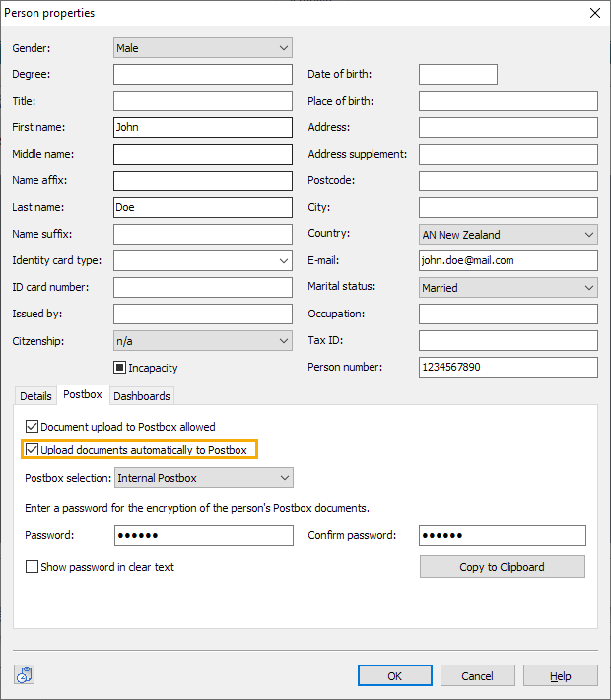Open the Marital status dropdown

509,288
